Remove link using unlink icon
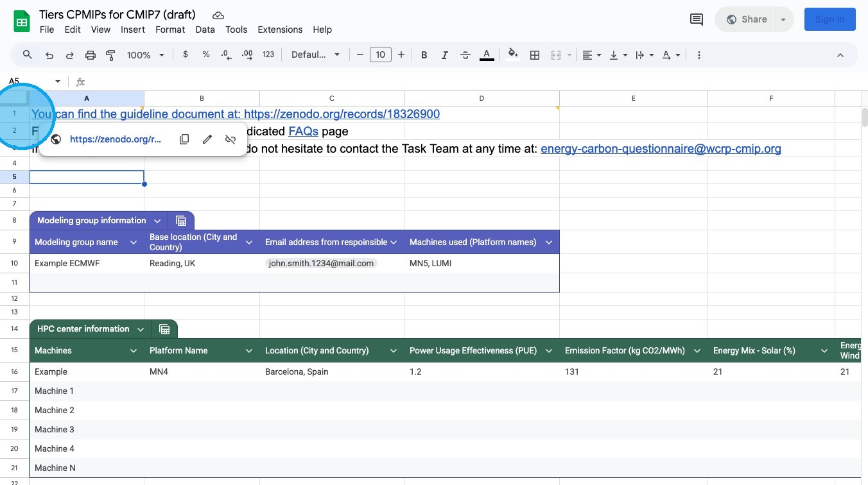 tap(230, 139)
